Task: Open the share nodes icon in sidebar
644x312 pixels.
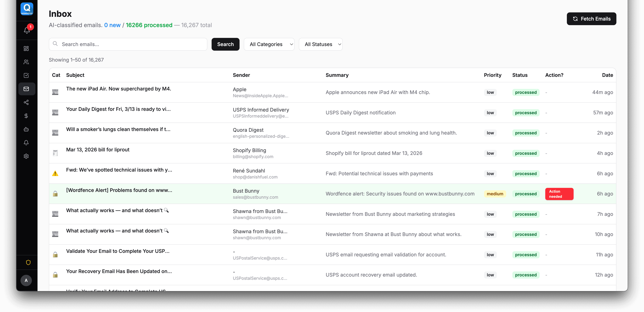Action: coord(26,102)
